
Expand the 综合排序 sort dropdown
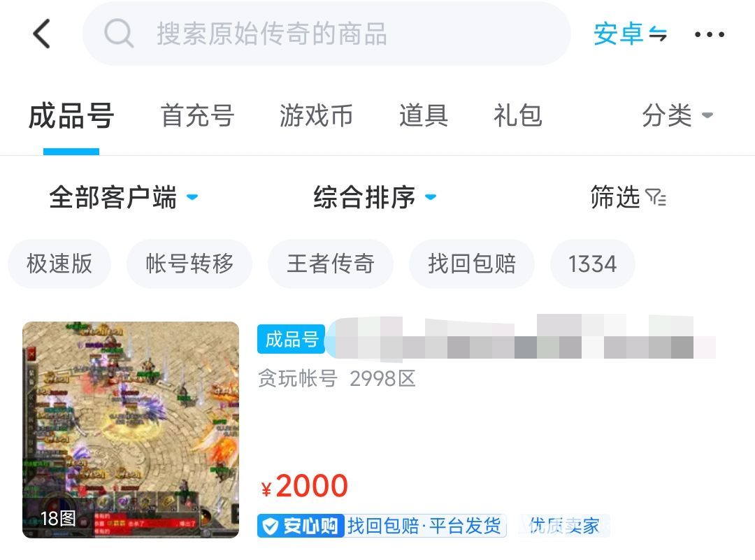click(x=375, y=197)
